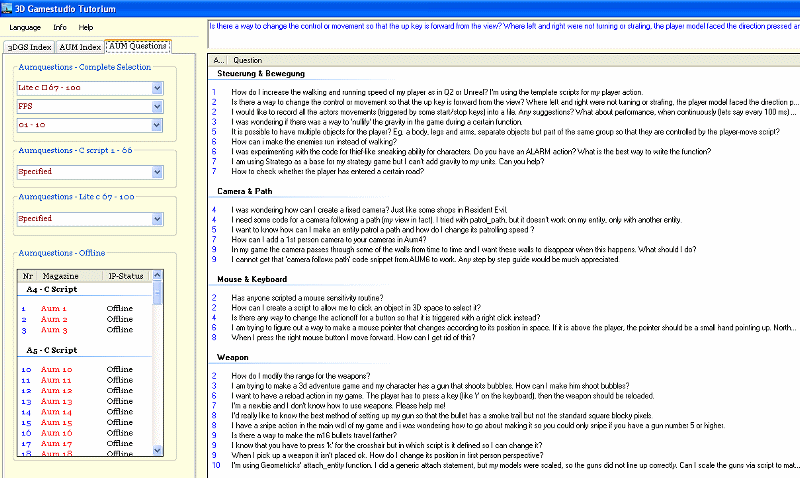Select question about clicking an object in 3D space

tap(356, 308)
